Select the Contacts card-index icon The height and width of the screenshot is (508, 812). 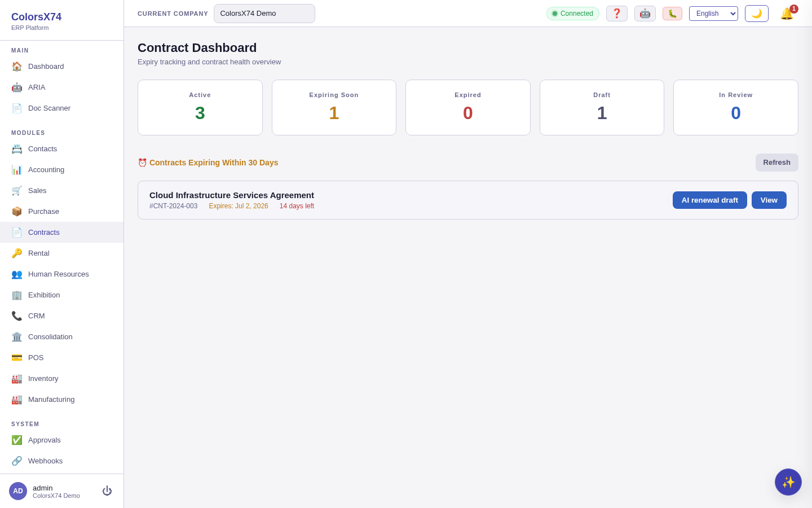tap(17, 148)
